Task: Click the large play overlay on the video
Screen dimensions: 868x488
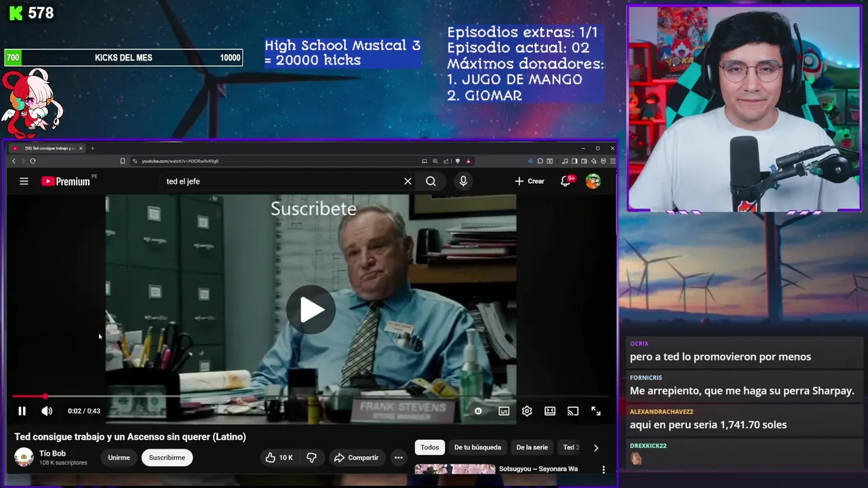Action: pyautogui.click(x=311, y=310)
